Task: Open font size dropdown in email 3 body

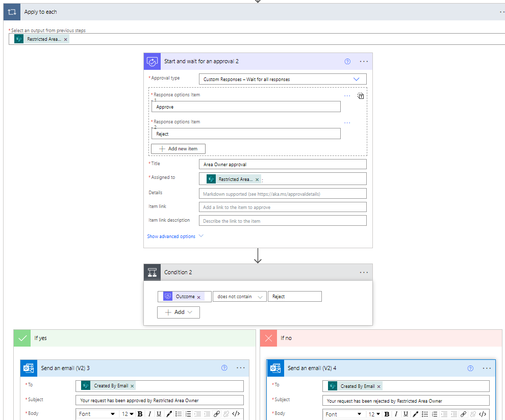Action: click(x=128, y=414)
